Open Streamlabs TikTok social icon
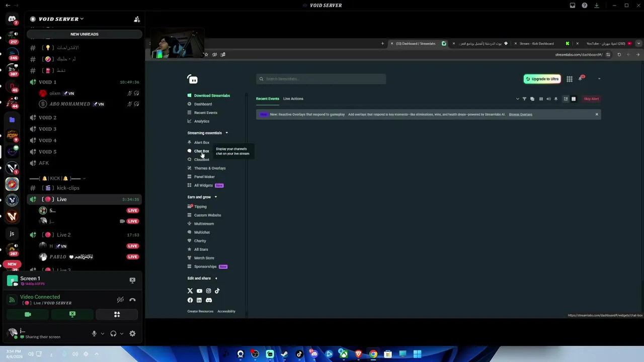Screen dimensions: 644x362 click(x=217, y=291)
